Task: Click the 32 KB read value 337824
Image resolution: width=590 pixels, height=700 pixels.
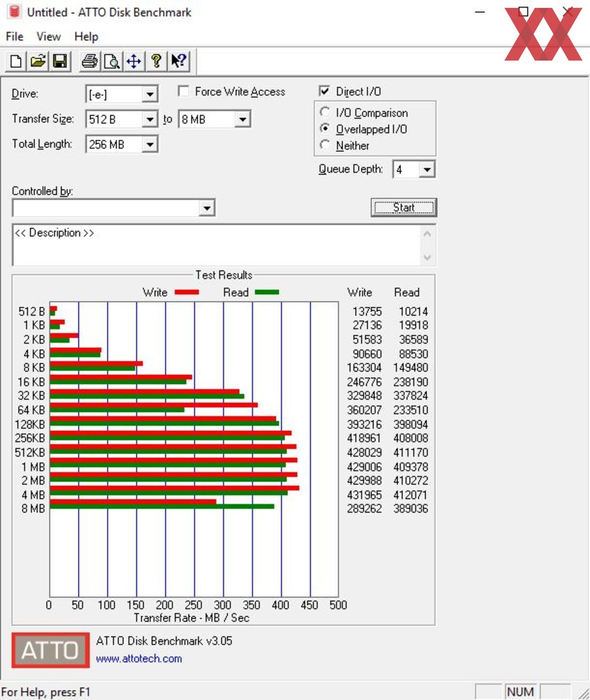Action: [410, 396]
